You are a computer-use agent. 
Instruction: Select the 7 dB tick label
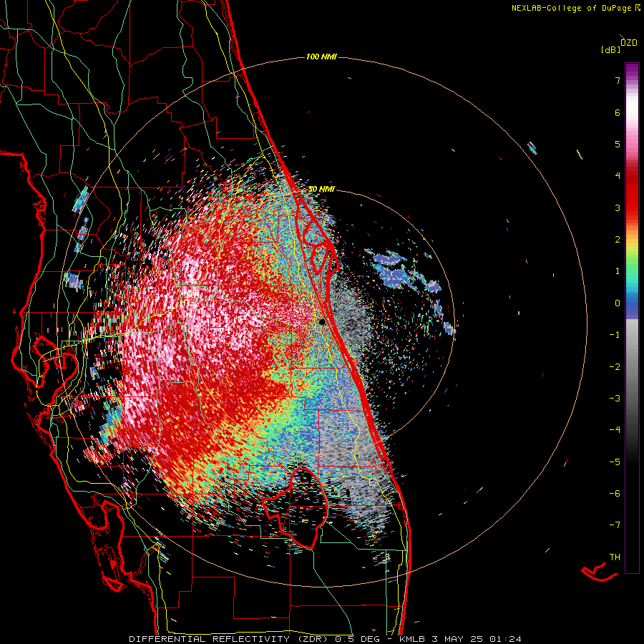coord(618,80)
